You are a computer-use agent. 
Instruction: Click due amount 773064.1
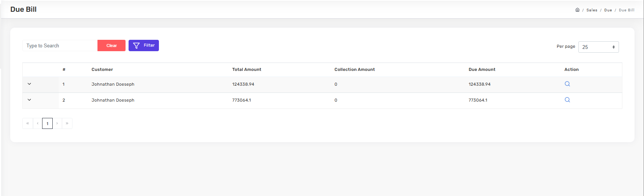[x=478, y=100]
